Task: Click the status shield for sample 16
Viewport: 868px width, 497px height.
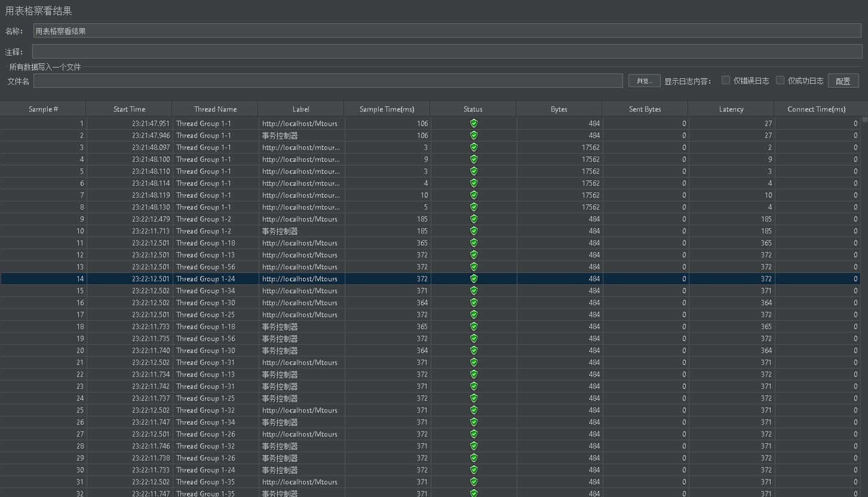Action: tap(474, 303)
